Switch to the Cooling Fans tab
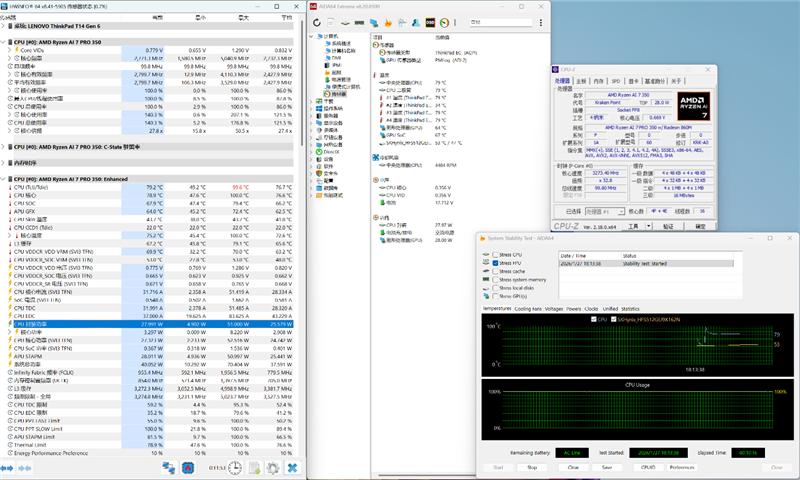This screenshot has height=480, width=800. [528, 309]
